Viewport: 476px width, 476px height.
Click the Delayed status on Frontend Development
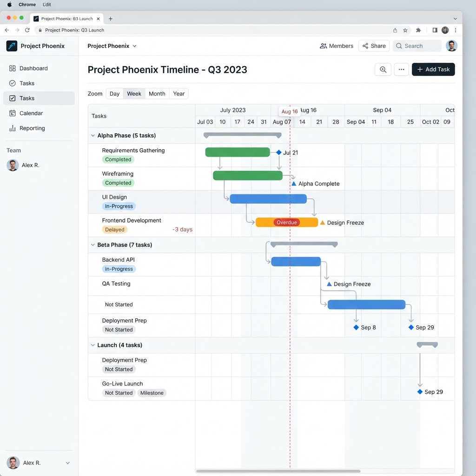coord(114,230)
